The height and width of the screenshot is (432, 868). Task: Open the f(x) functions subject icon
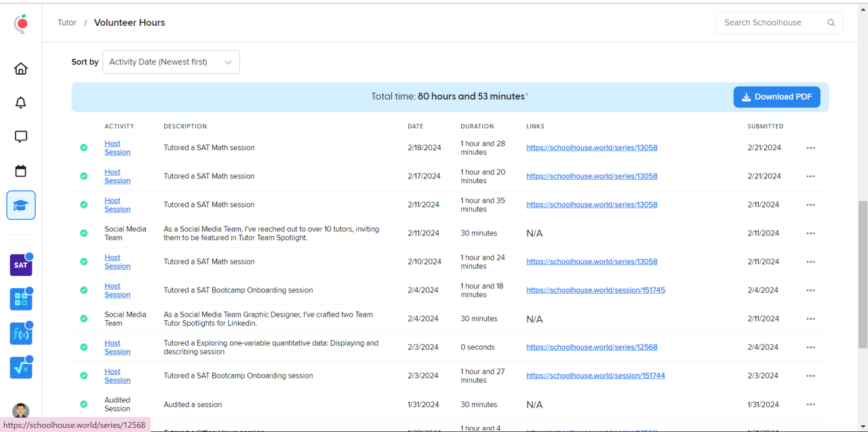[x=21, y=334]
